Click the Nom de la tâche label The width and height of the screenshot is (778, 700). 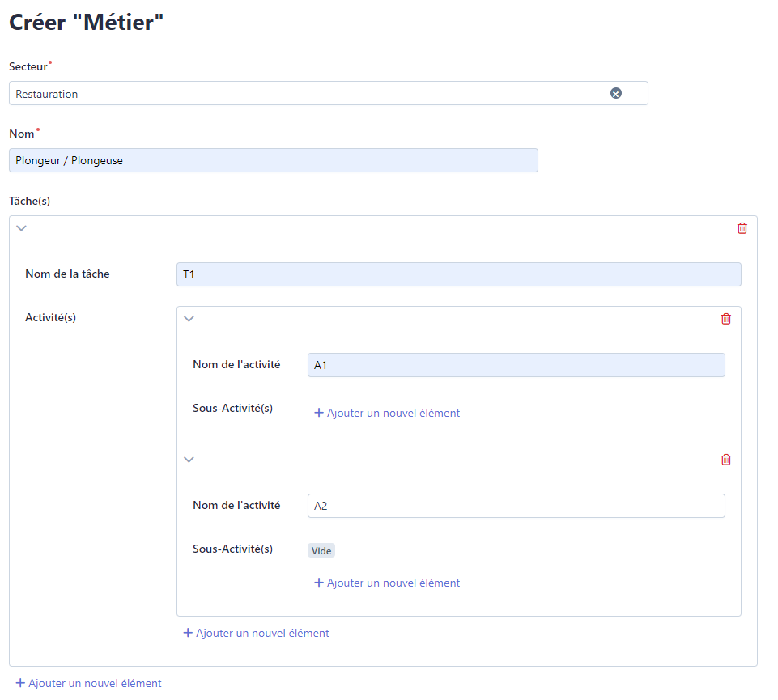pos(67,274)
